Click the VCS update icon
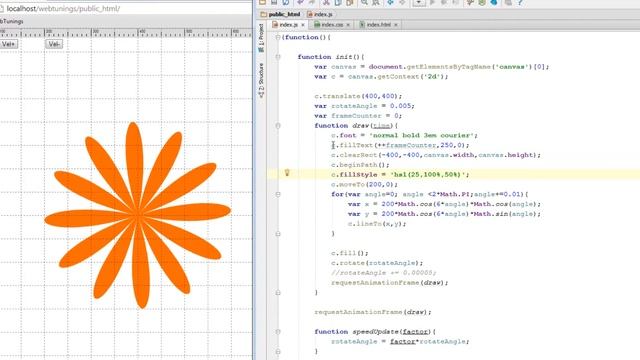 pyautogui.click(x=470, y=2)
